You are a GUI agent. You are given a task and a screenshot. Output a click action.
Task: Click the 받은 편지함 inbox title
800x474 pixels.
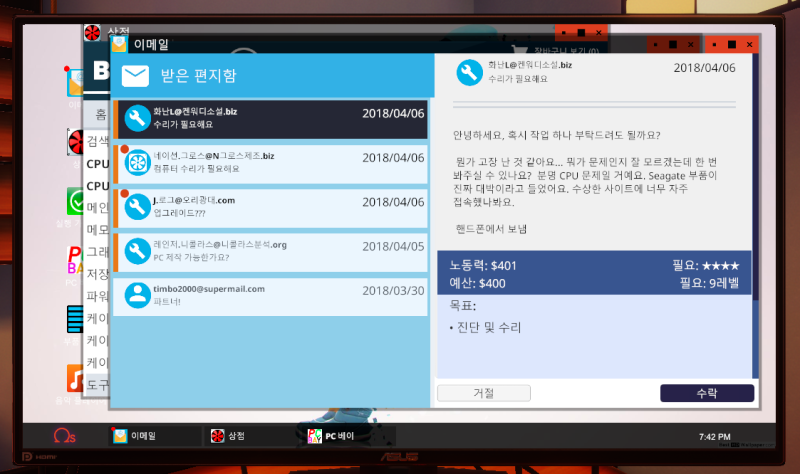198,76
